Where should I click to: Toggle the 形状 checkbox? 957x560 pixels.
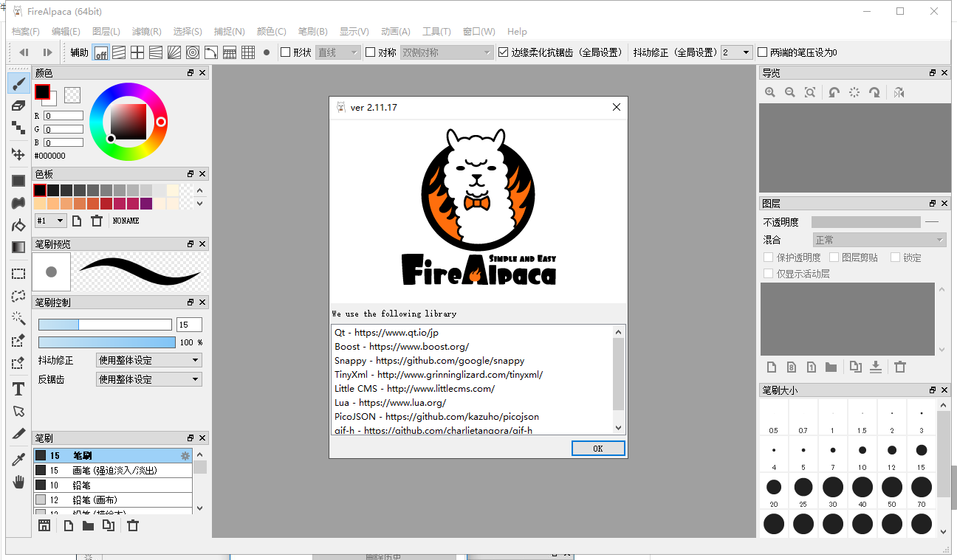tap(286, 52)
